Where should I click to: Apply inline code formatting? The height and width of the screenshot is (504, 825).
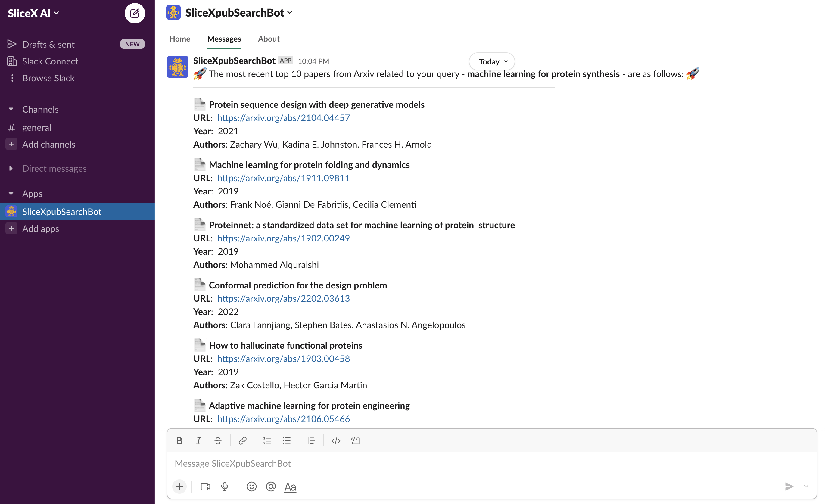point(336,441)
